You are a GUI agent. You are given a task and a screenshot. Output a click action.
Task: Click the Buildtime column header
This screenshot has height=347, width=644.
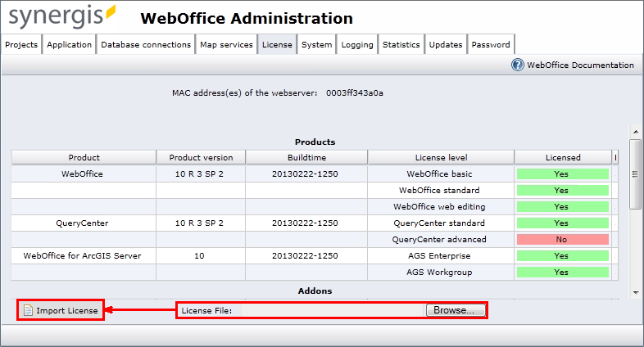(x=306, y=157)
